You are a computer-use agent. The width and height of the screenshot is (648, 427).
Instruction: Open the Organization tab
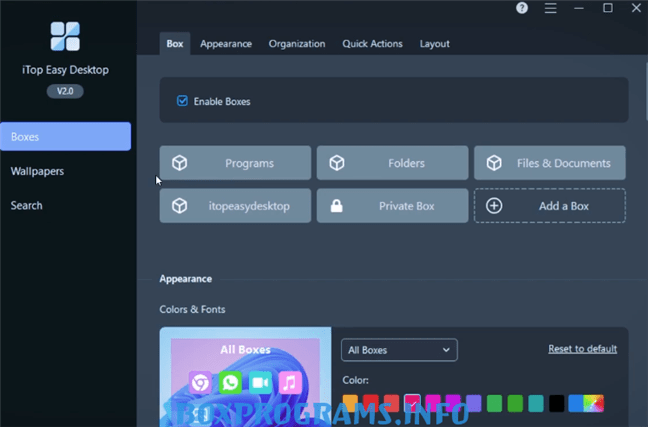(x=297, y=43)
